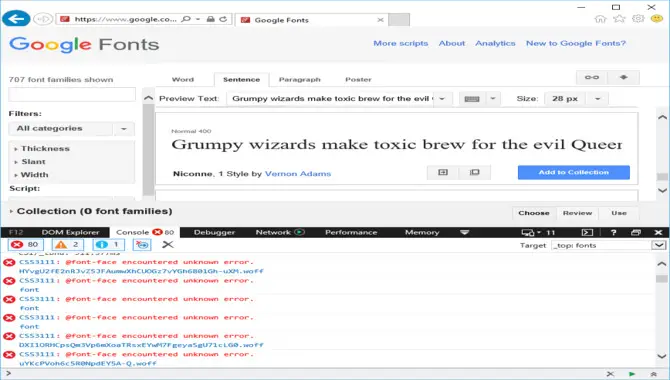Screen dimensions: 670x380
Task: Expand multiline console input chevron
Action: (654, 374)
